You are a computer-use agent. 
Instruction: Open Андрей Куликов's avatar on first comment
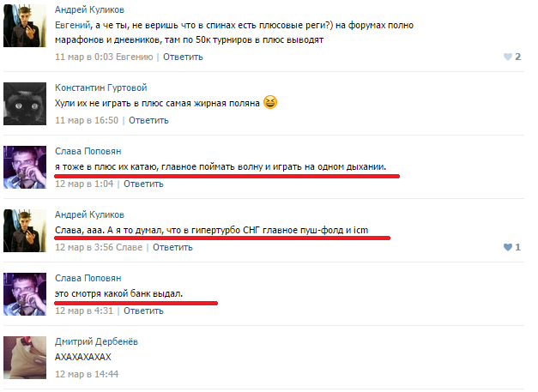tap(25, 26)
